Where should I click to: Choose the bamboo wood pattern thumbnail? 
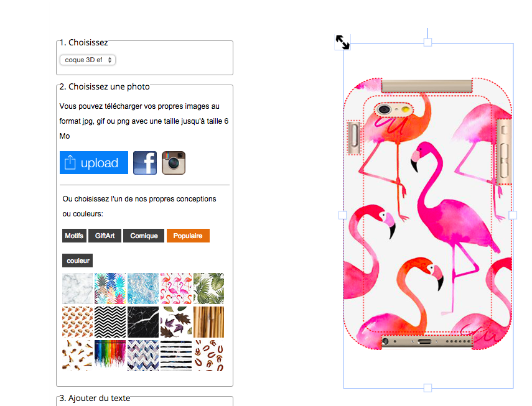point(208,322)
